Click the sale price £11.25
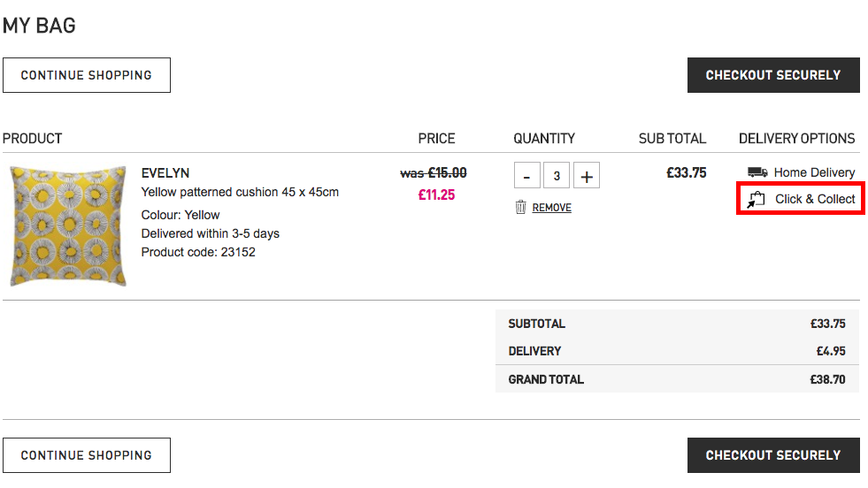Screen dimensions: 868x488 tap(436, 194)
